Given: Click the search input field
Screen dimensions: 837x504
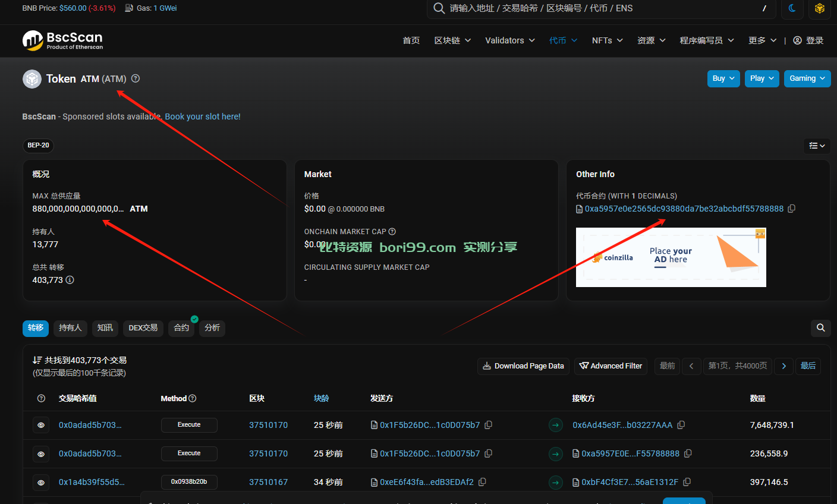Looking at the screenshot, I should click(600, 8).
